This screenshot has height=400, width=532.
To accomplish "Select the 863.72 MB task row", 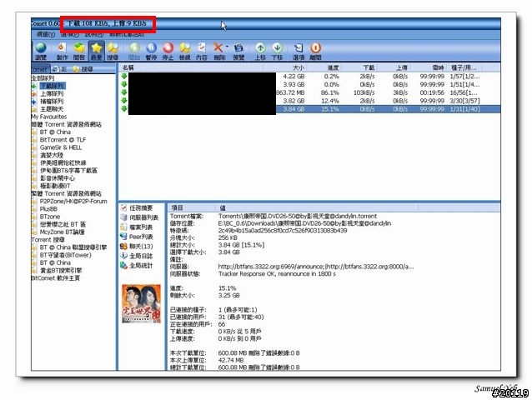I will click(x=309, y=92).
